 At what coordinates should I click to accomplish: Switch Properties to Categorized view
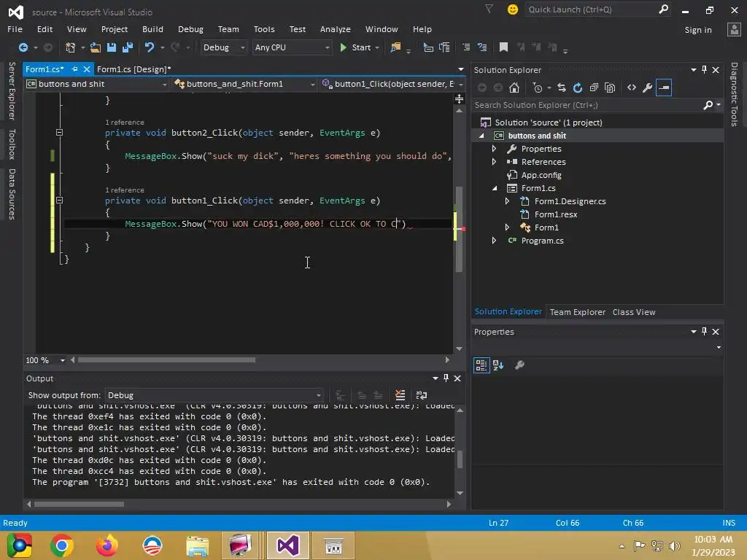[481, 365]
